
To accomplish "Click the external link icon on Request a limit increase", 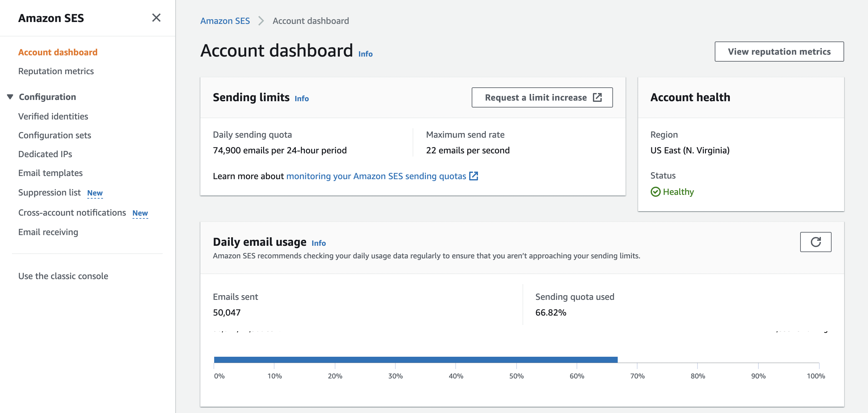I will [597, 97].
